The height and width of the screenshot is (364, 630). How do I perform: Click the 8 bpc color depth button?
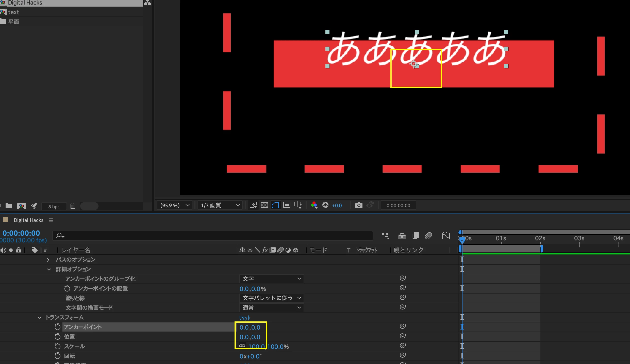[x=54, y=206]
